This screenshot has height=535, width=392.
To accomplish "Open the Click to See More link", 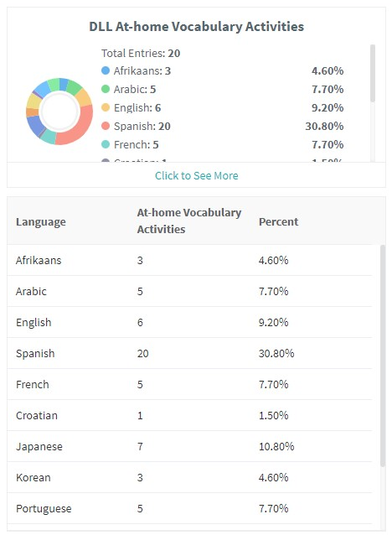I will (196, 175).
